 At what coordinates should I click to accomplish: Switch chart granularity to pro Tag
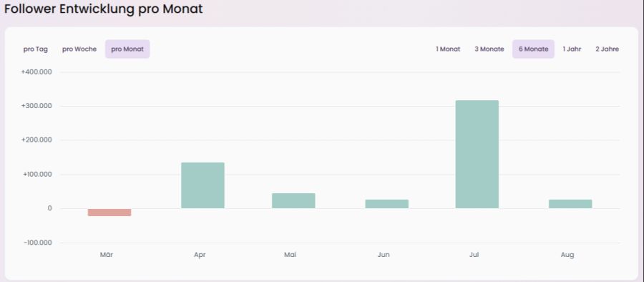35,49
